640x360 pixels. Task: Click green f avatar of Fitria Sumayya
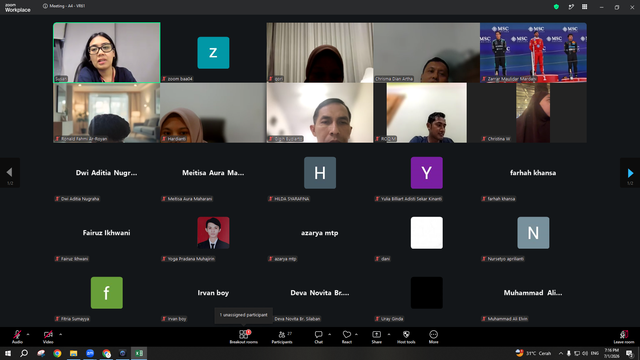[x=107, y=293]
